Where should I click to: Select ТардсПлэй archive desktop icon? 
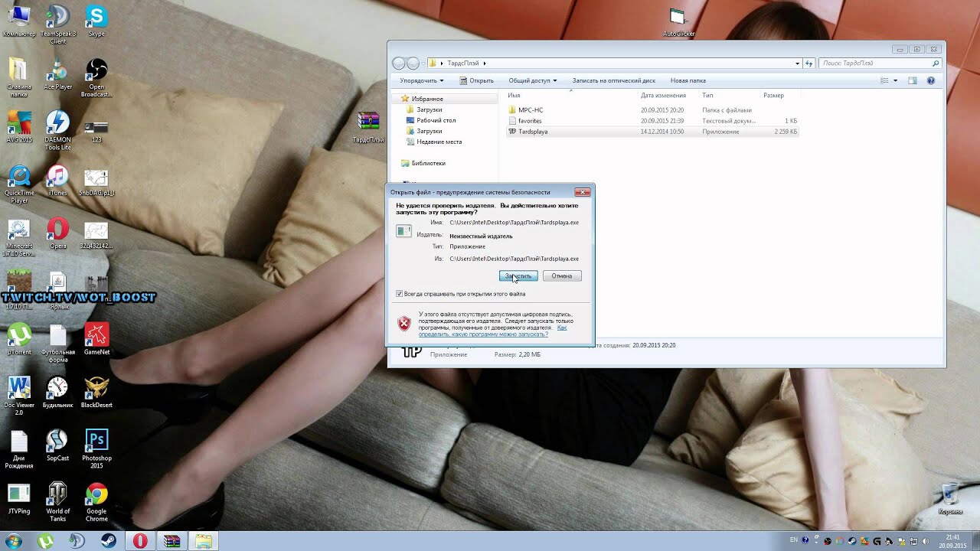point(368,127)
